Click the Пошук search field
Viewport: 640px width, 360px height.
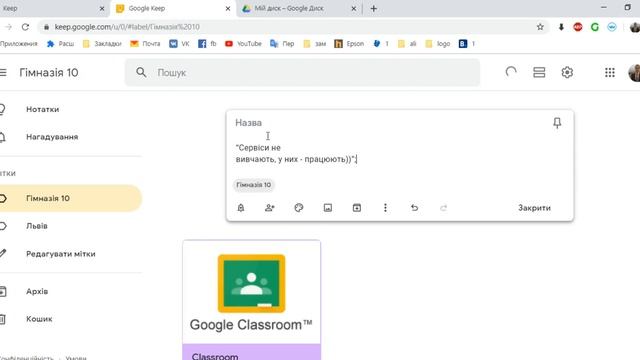tap(302, 73)
